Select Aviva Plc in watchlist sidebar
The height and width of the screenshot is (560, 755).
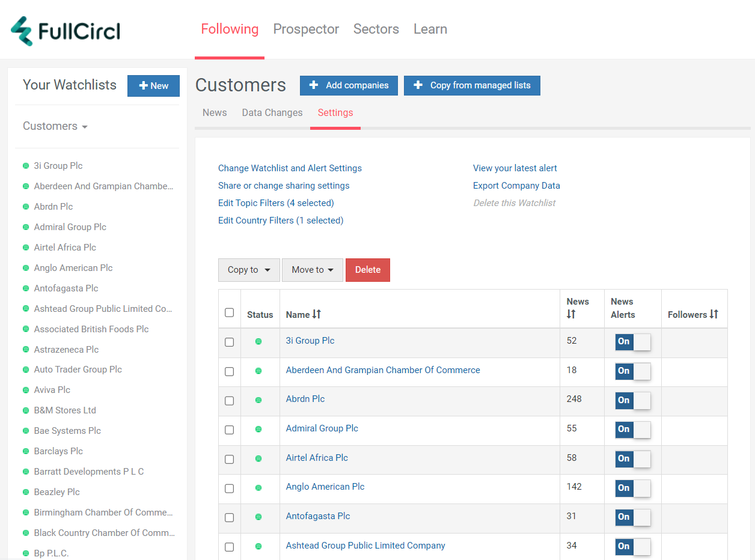tap(52, 390)
